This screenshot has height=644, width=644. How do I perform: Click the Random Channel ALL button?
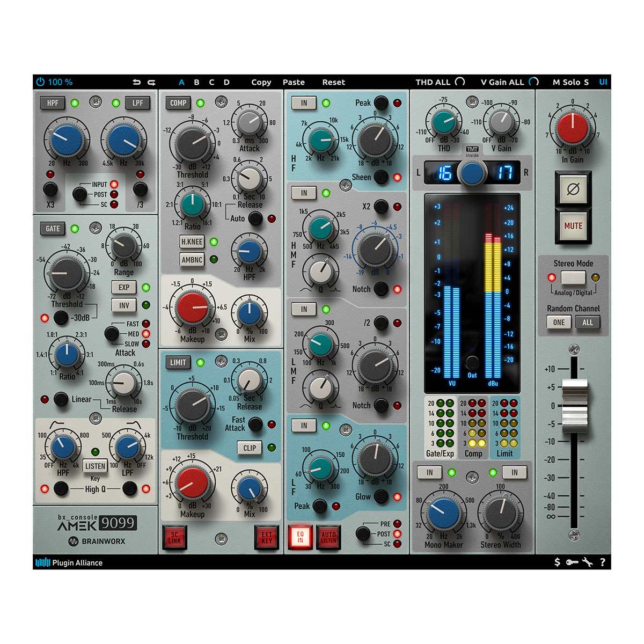click(x=588, y=323)
